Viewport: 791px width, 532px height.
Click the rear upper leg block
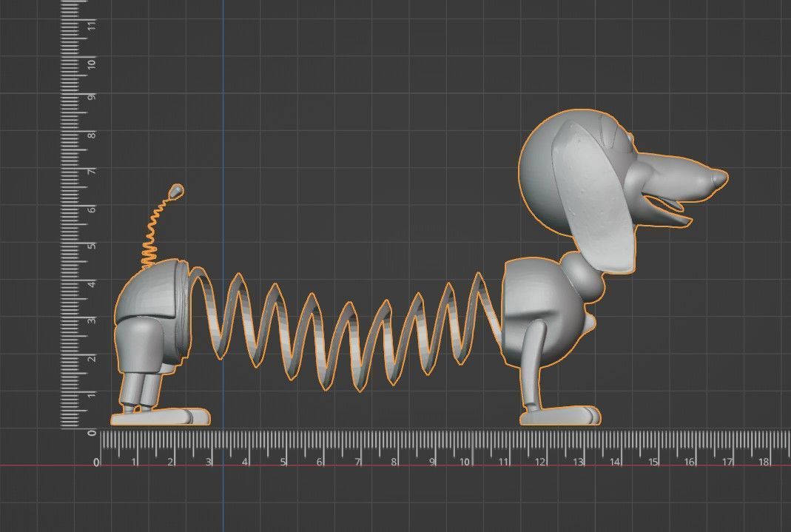pyautogui.click(x=138, y=347)
